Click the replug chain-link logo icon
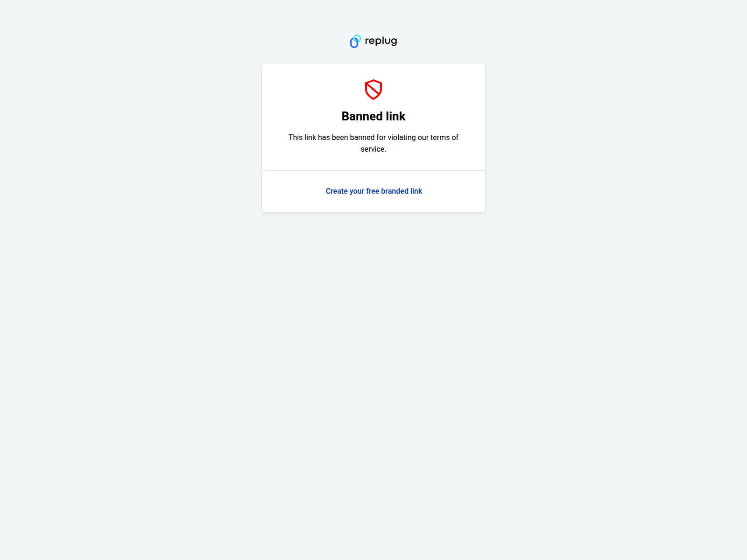The height and width of the screenshot is (560, 747). pos(356,41)
